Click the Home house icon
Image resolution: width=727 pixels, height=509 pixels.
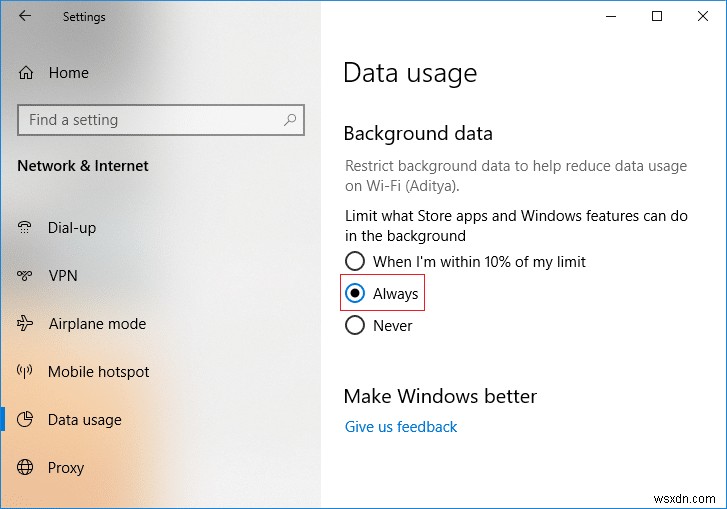26,73
